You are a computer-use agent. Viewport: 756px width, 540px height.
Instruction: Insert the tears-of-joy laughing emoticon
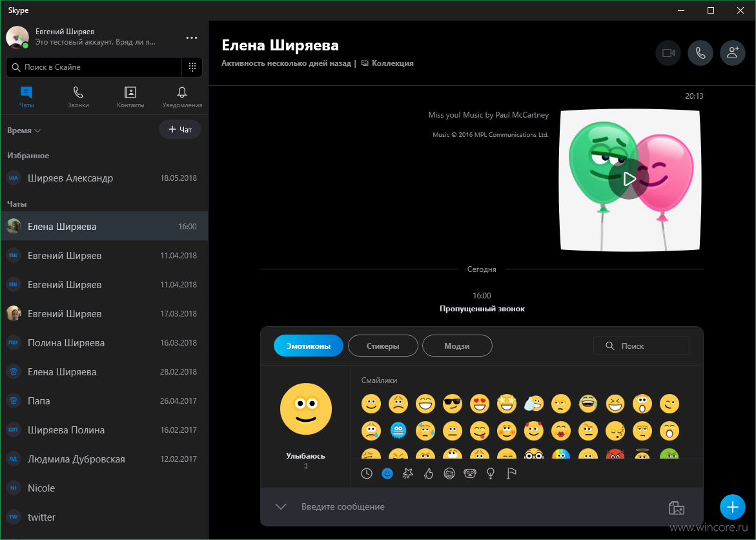[588, 404]
